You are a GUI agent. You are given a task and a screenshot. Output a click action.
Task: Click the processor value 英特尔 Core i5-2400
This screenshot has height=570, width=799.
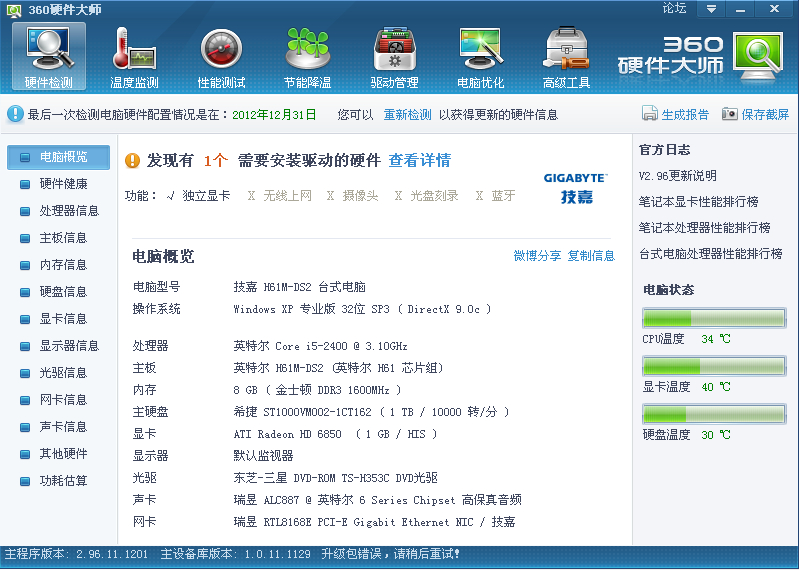click(x=320, y=346)
